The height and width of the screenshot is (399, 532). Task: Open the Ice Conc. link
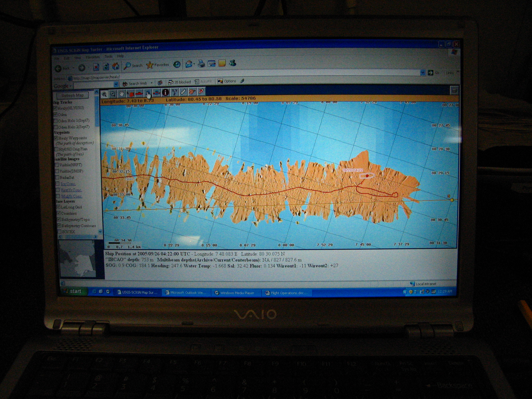pyautogui.click(x=68, y=184)
